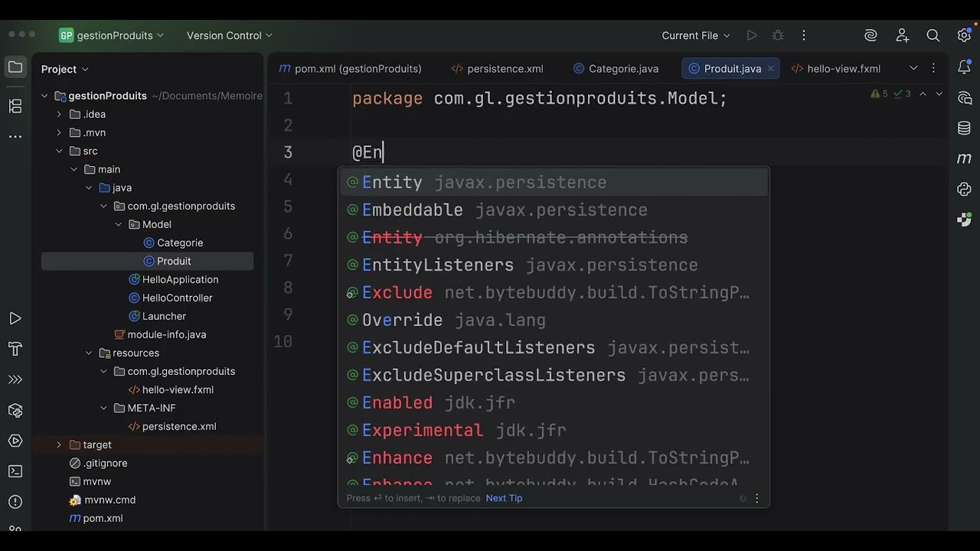This screenshot has height=551, width=980.
Task: Select Enabled jdk.jfr completion suggestion
Action: (x=554, y=403)
